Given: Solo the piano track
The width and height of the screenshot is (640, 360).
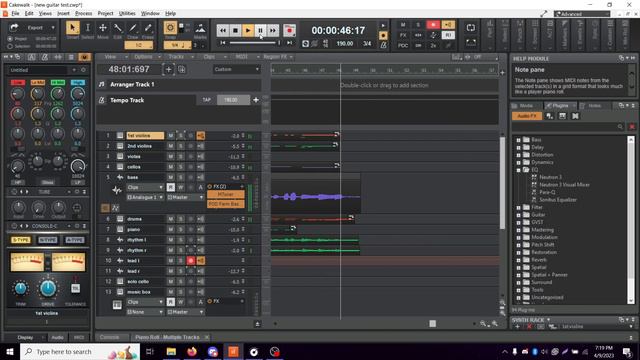Looking at the screenshot, I should [x=181, y=229].
